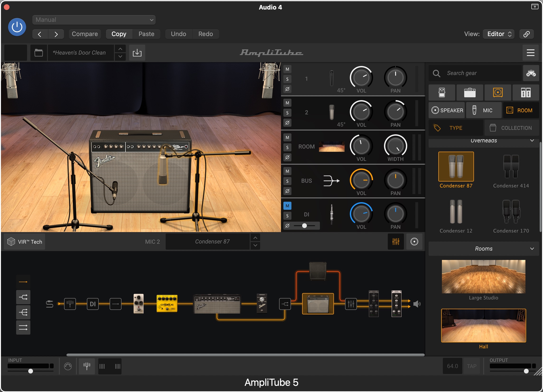Screen dimensions: 543x392
Task: Solo mic channel 1
Action: (287, 79)
